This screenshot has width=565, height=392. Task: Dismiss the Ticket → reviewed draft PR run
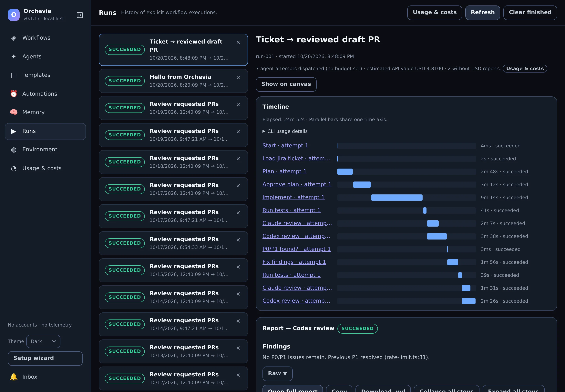[238, 43]
